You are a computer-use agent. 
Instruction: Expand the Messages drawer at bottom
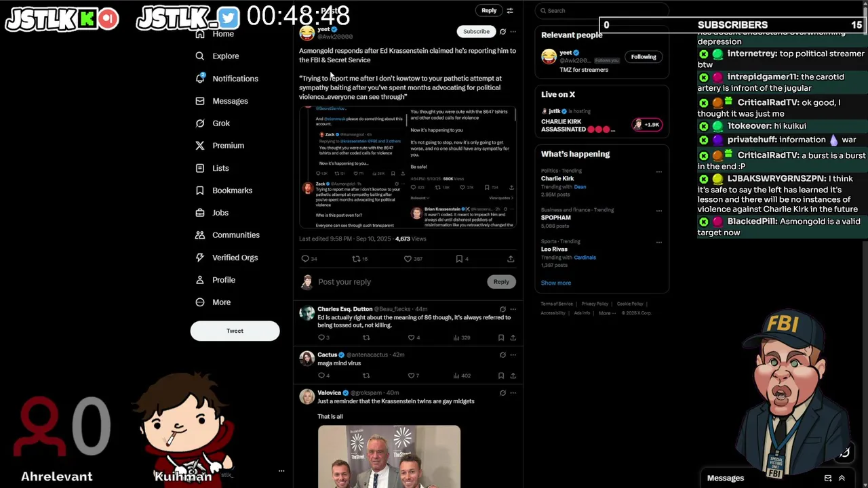click(842, 479)
